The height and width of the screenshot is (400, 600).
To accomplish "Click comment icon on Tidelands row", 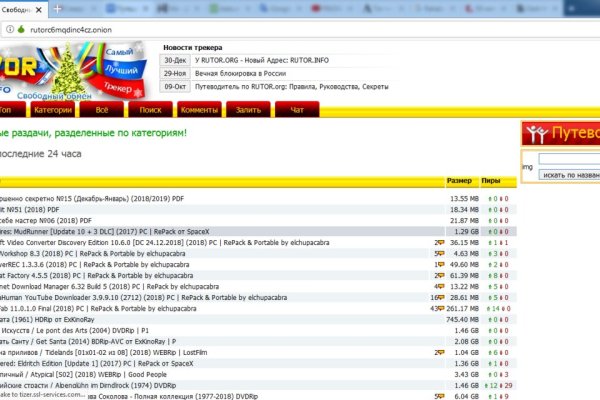I will pos(437,353).
